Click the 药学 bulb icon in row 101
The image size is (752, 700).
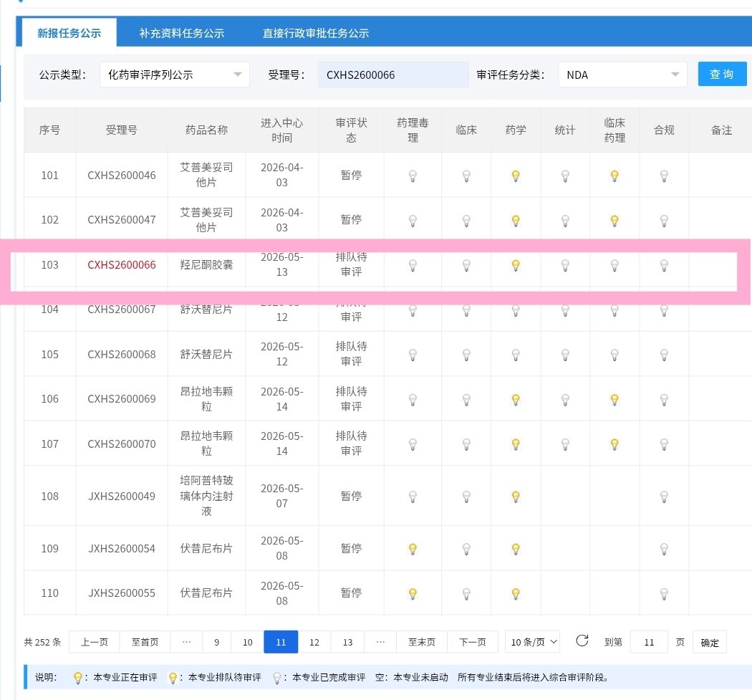point(516,176)
